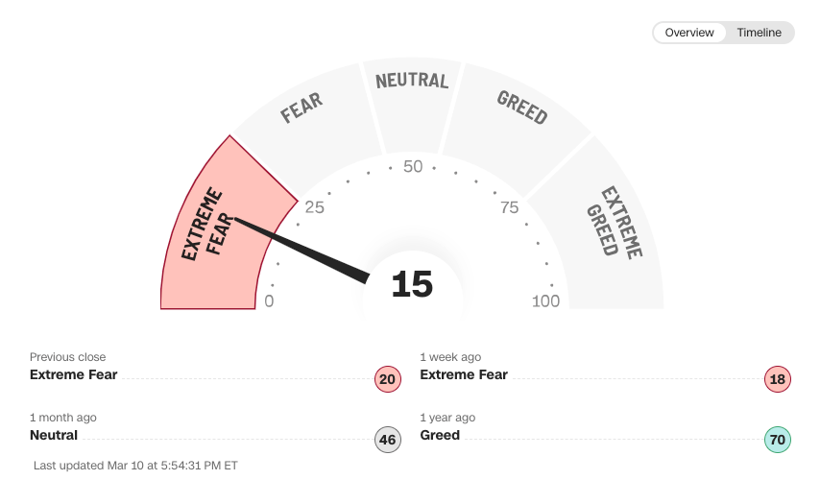The height and width of the screenshot is (504, 820).
Task: Click the red 20 previous close badge
Action: (x=387, y=379)
